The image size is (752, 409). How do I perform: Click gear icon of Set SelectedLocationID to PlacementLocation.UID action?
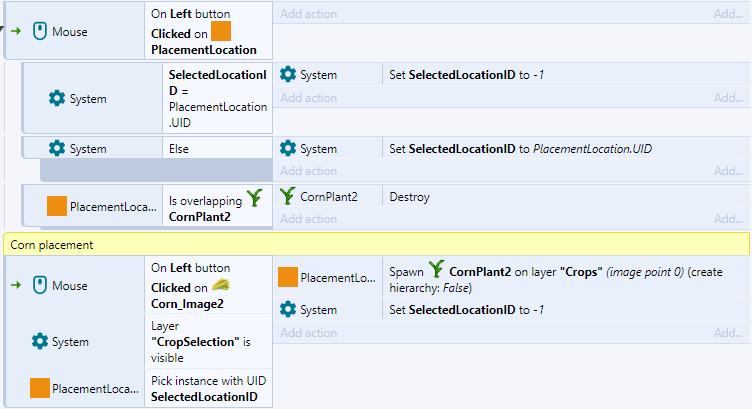pyautogui.click(x=288, y=148)
